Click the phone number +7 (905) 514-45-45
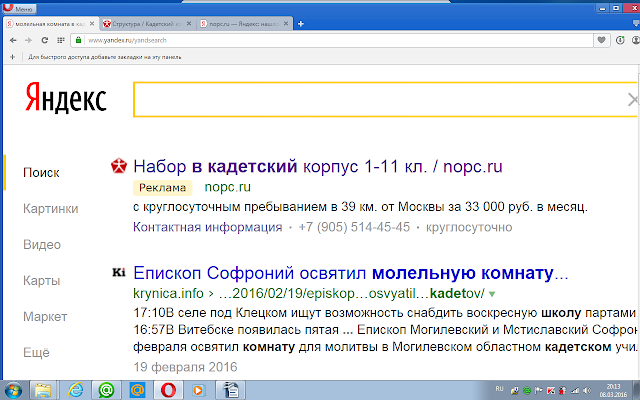The height and width of the screenshot is (400, 640). coord(354,227)
